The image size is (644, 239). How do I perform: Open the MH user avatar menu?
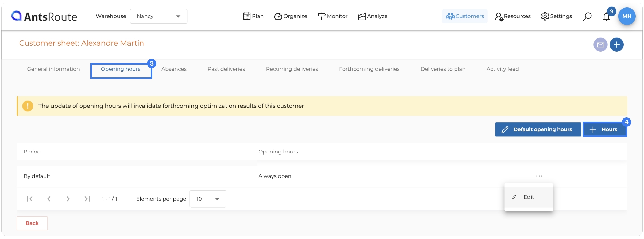[x=627, y=16]
